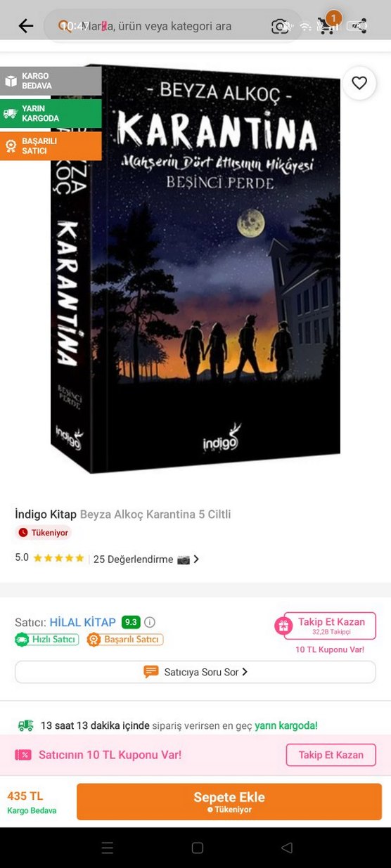The image size is (391, 868).
Task: Tap Android recent apps navigation button
Action: click(x=108, y=848)
